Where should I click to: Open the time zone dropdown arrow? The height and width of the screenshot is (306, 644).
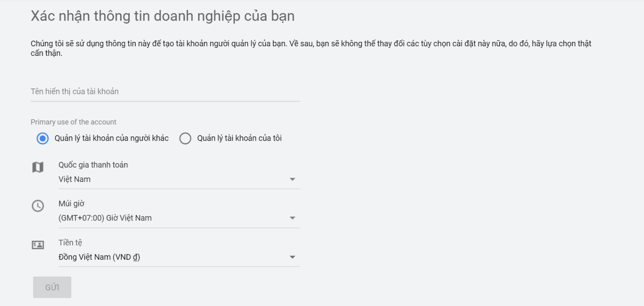(292, 218)
